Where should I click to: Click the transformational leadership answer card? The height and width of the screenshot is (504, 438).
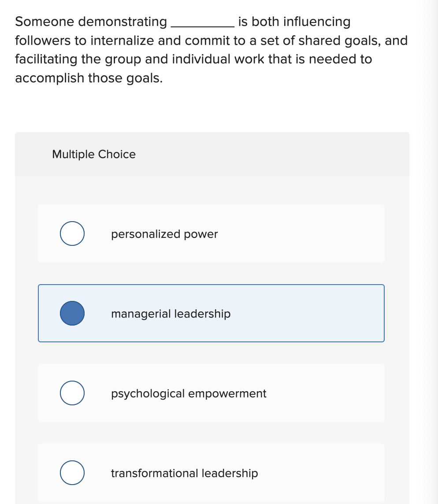coord(212,473)
